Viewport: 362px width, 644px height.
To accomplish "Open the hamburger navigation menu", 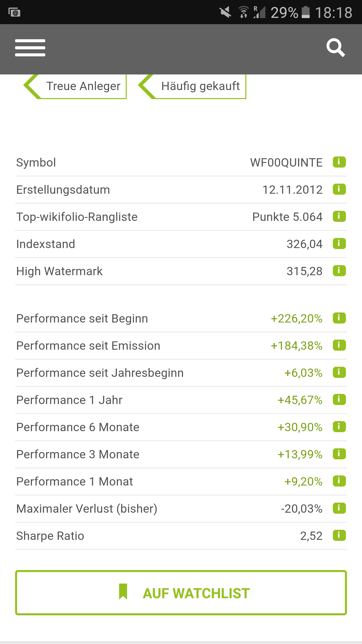I will pyautogui.click(x=30, y=48).
